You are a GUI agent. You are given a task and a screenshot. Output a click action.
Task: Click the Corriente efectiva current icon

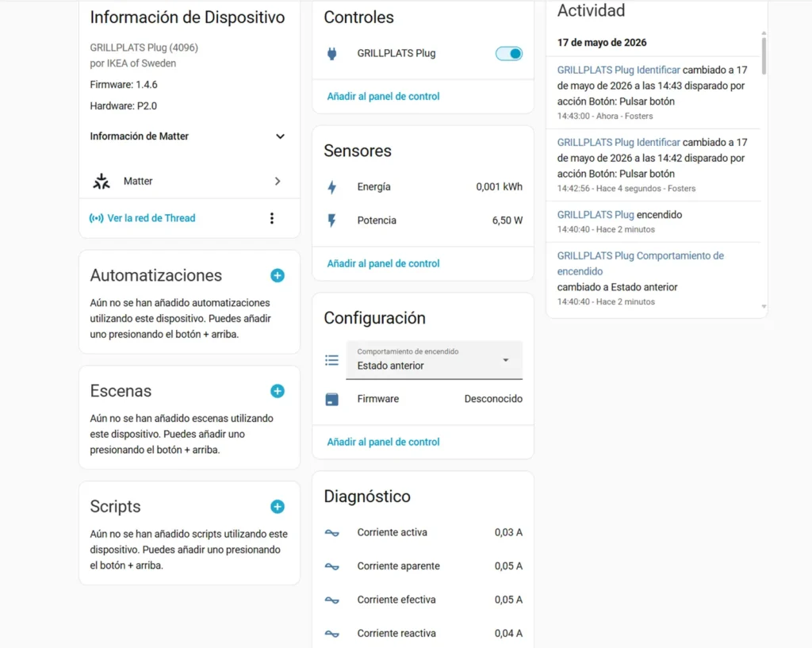pos(332,600)
